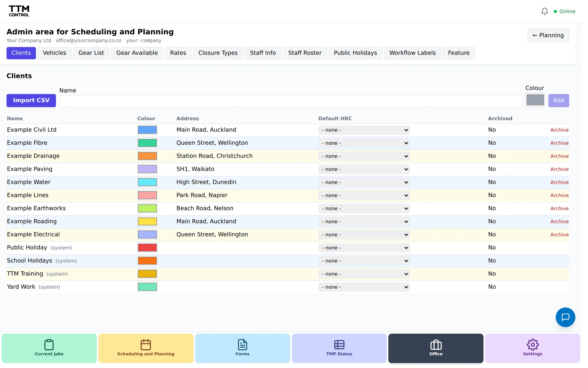
Task: Open Default HRC dropdown for Yard Work
Action: click(x=364, y=287)
